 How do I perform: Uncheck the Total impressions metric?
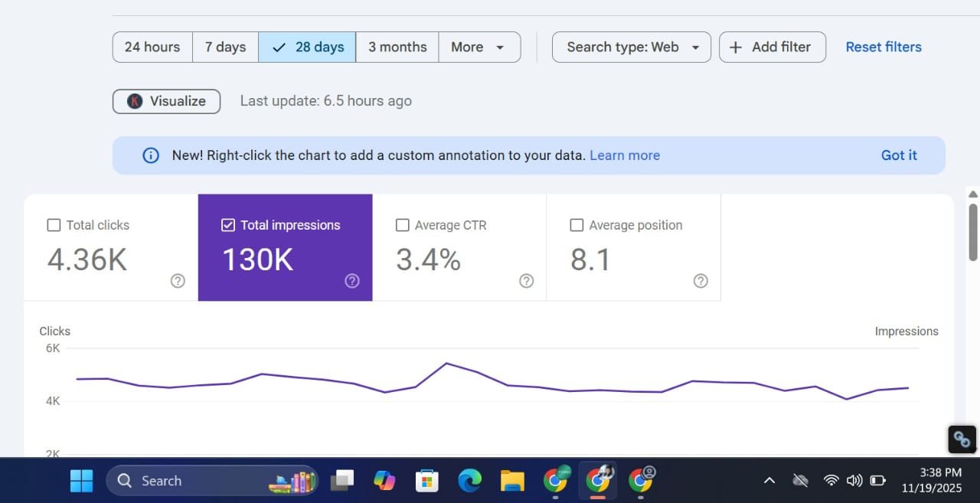tap(227, 225)
